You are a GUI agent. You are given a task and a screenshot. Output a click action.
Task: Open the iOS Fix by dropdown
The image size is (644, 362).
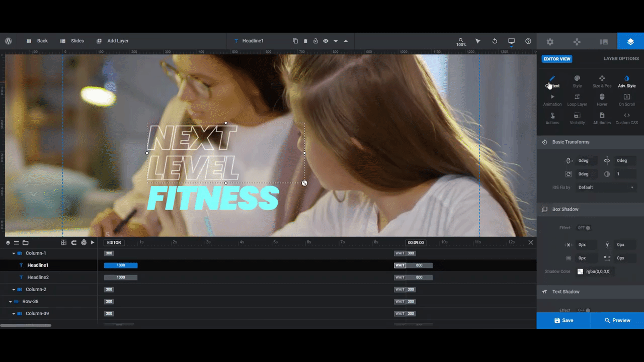coord(606,188)
